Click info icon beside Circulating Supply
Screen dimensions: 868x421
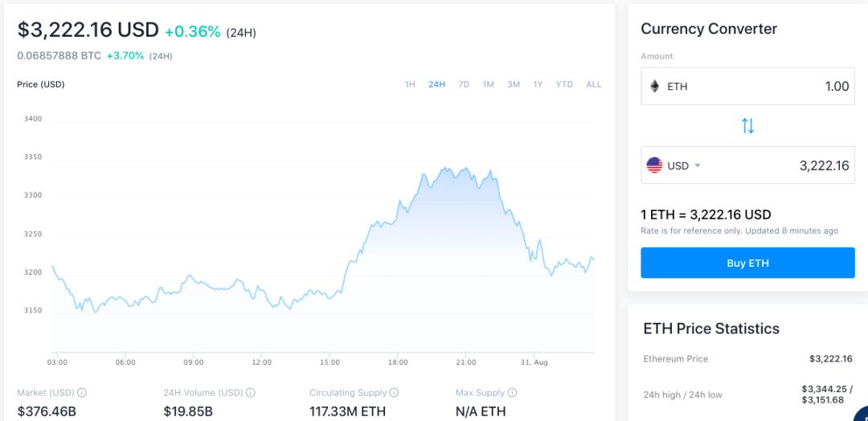394,393
